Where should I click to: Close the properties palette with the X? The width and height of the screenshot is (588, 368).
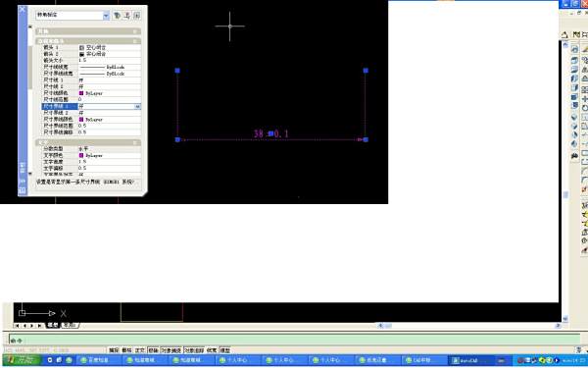point(23,10)
